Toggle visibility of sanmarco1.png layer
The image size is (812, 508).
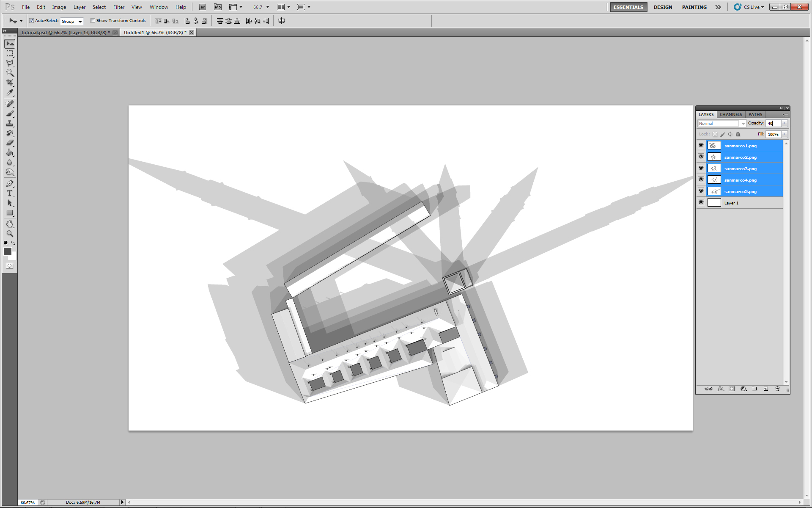701,145
